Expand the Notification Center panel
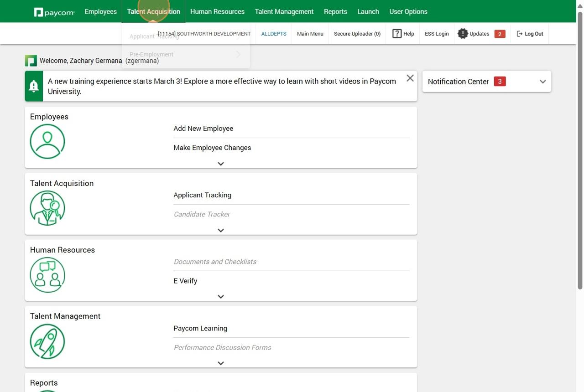584x392 pixels. [x=542, y=82]
